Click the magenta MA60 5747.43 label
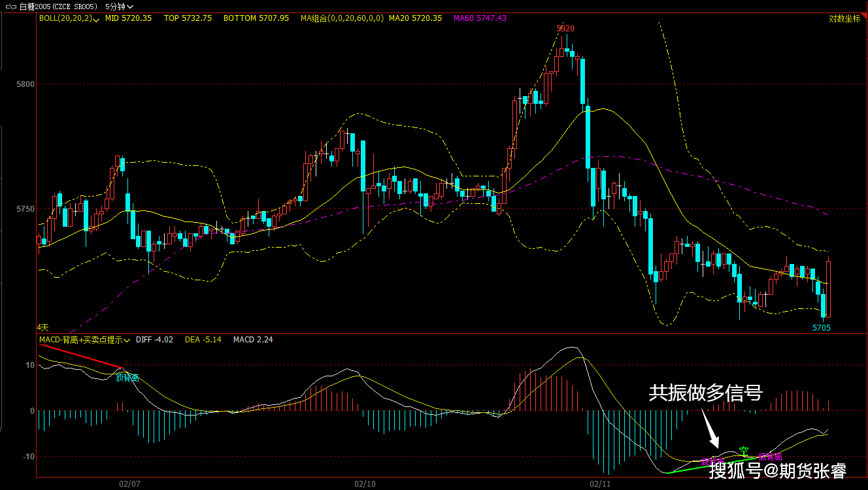868x490 pixels. pos(479,18)
